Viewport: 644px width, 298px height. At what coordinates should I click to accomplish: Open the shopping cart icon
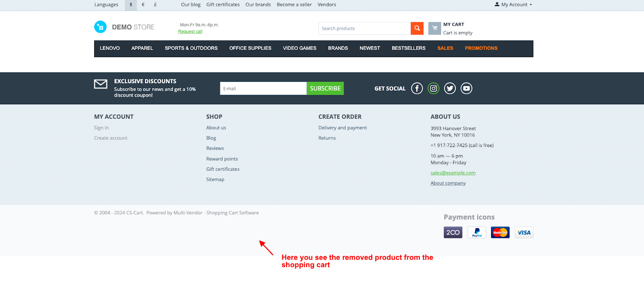tap(435, 28)
